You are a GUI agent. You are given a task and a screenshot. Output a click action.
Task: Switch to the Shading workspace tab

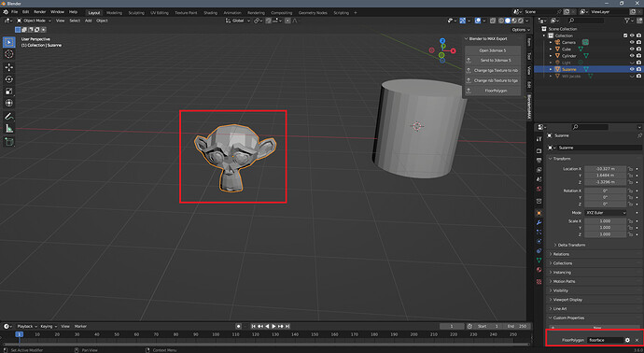210,13
